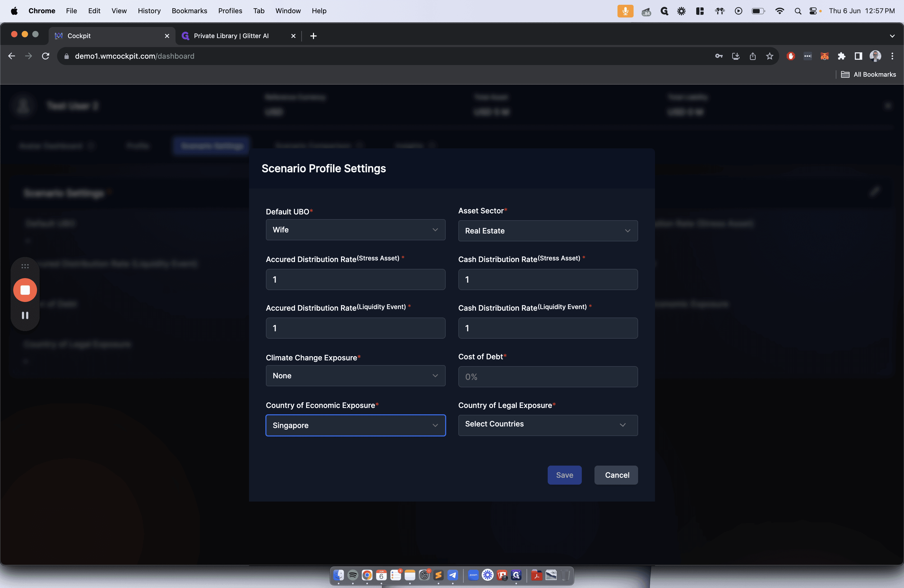Open All Bookmarks folder
The image size is (904, 588).
tap(868, 75)
